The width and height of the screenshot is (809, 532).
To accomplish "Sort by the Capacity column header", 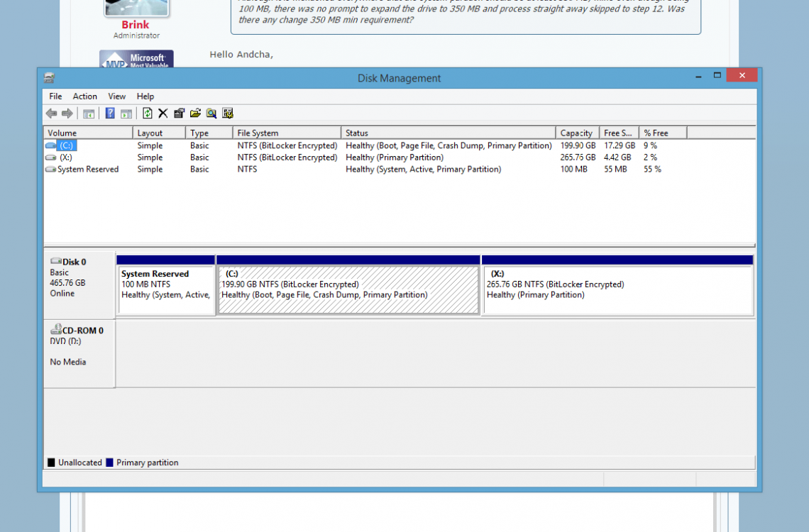I will point(576,133).
